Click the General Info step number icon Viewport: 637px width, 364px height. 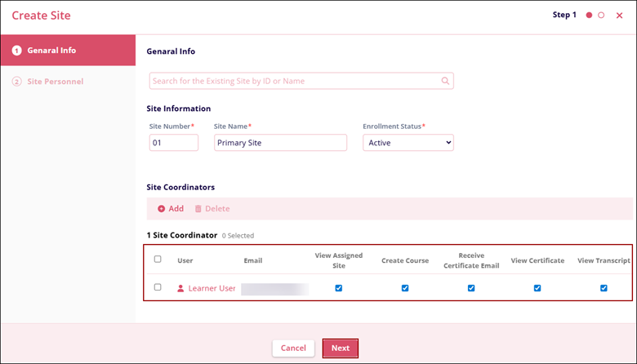click(x=16, y=51)
